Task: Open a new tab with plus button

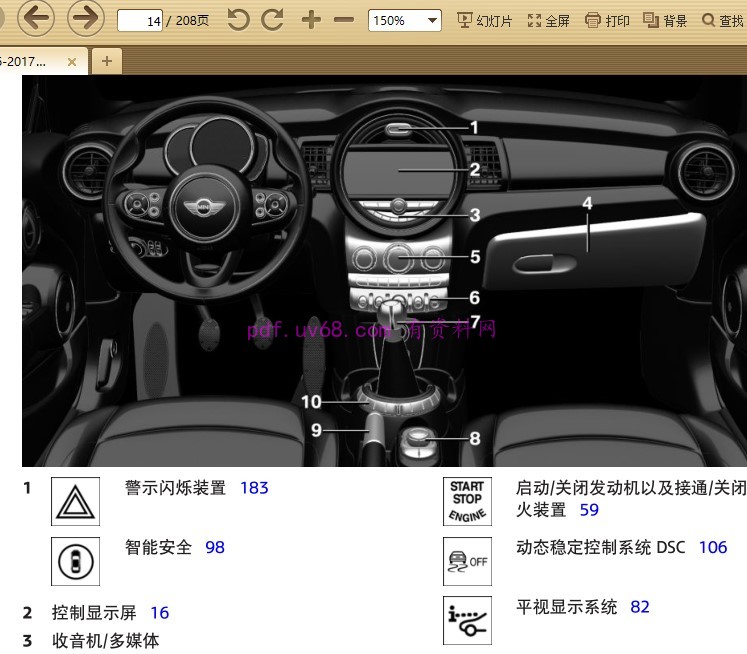Action: 107,61
